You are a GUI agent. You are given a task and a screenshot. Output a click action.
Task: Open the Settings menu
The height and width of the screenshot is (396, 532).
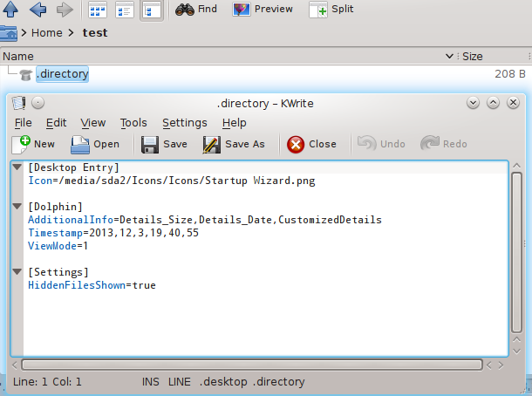click(185, 123)
